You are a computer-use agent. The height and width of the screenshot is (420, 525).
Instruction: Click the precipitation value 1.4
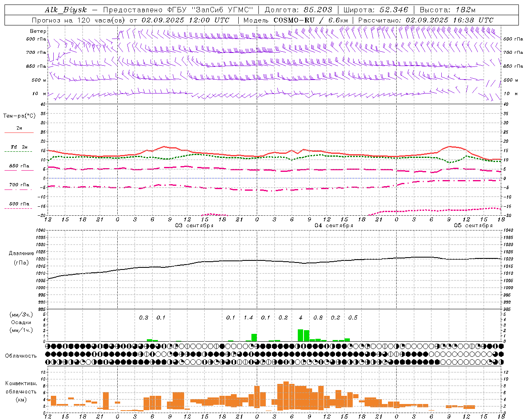pyautogui.click(x=248, y=318)
